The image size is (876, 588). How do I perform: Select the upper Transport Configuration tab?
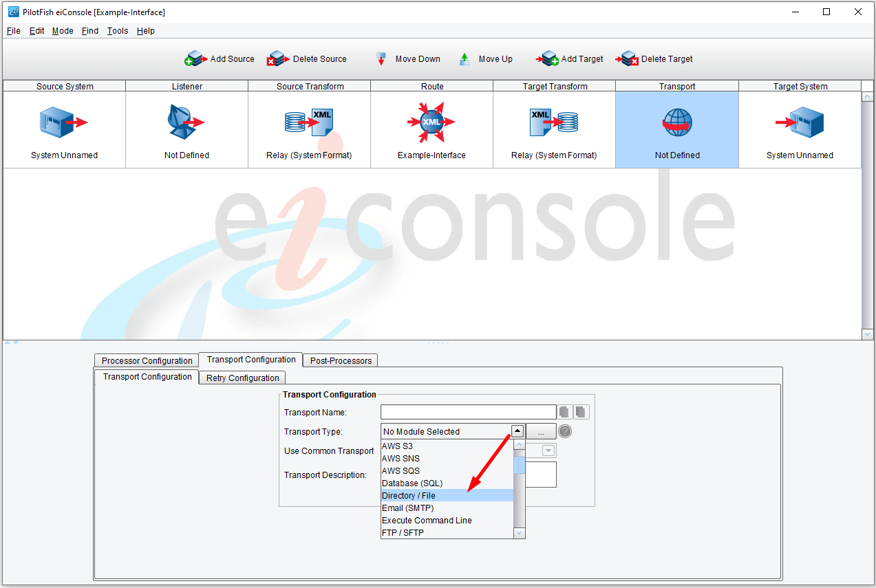coord(251,360)
